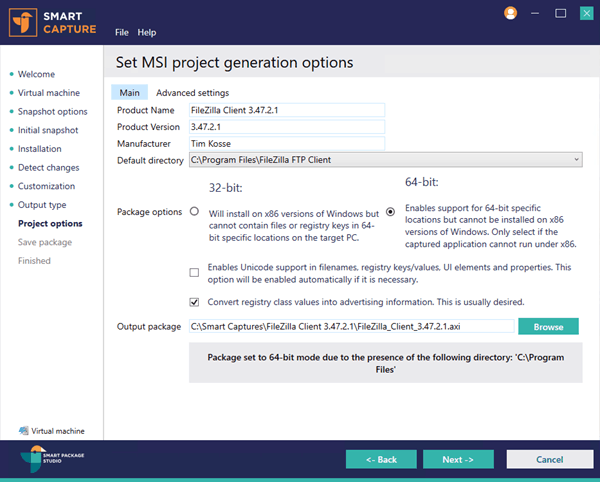The width and height of the screenshot is (600, 482).
Task: Open the Help menu
Action: click(147, 33)
